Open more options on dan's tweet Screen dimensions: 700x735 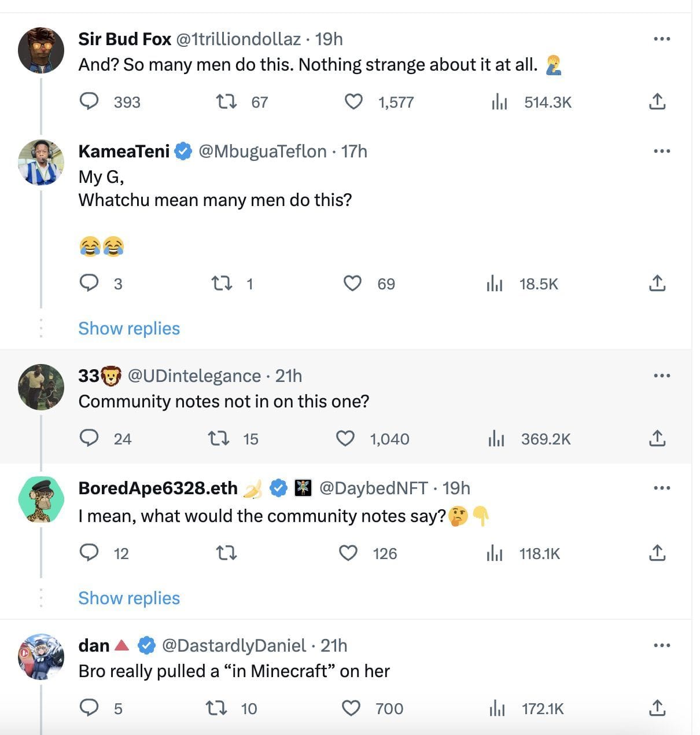(661, 645)
